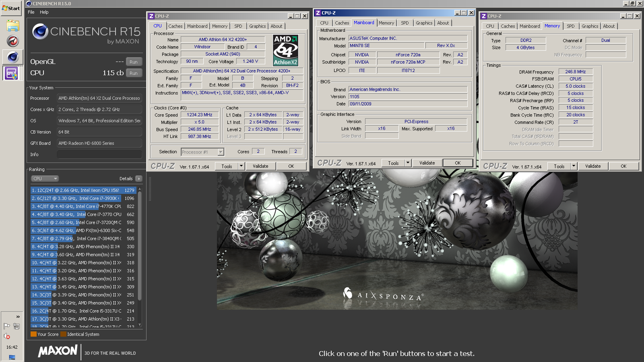Image resolution: width=644 pixels, height=362 pixels.
Task: Switch to Mainboard tab in left CPU-Z window
Action: 197,26
